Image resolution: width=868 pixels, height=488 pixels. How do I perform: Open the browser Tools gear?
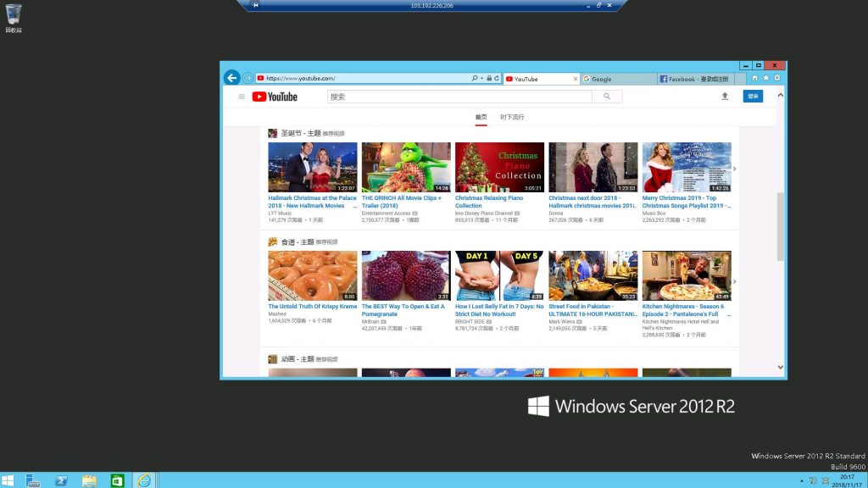click(776, 78)
